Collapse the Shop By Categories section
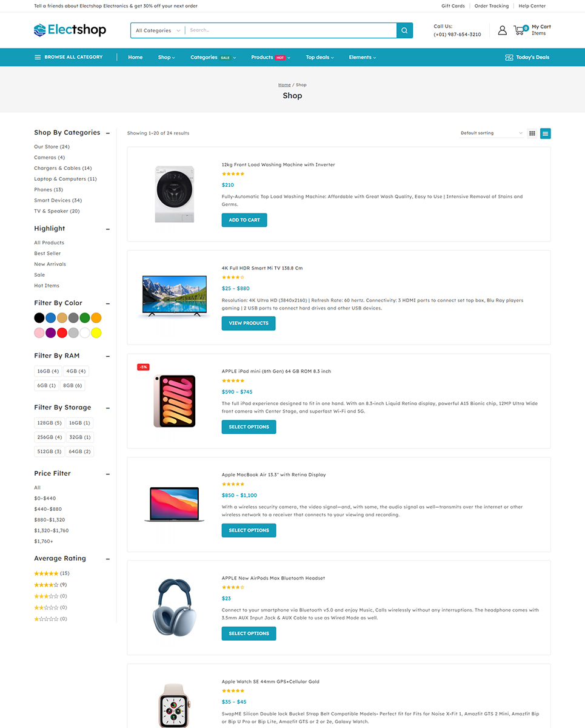585x728 pixels. coord(108,133)
